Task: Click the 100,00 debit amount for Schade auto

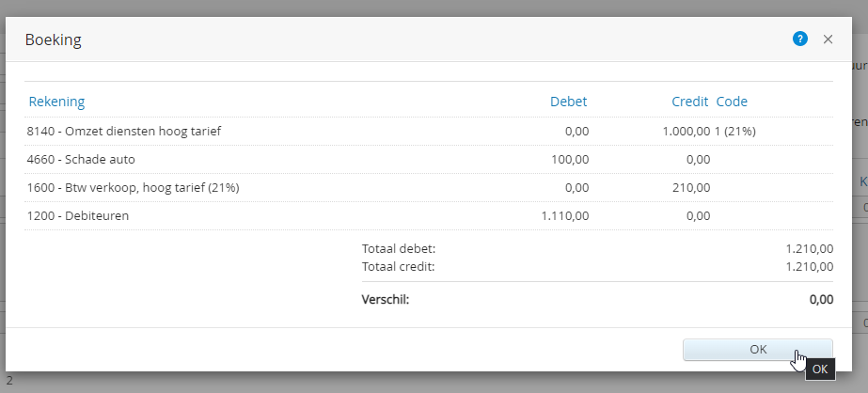Action: pos(570,159)
